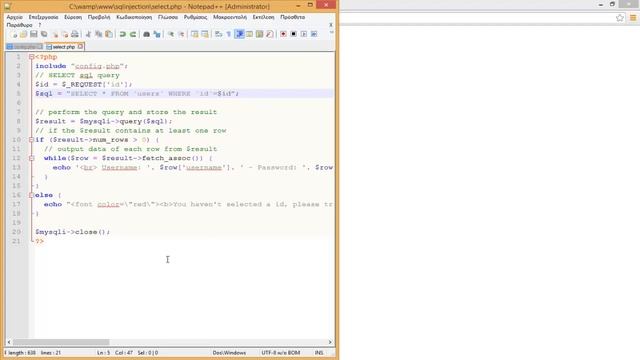640x360 pixels.
Task: Click the Zoom In toolbar icon
Action: [x=171, y=34]
